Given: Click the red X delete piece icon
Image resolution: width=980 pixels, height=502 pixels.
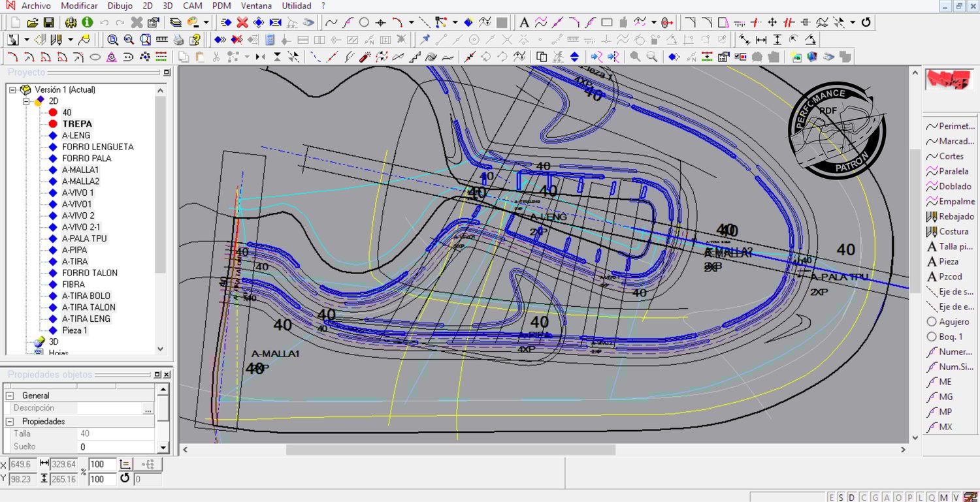Looking at the screenshot, I should pos(242,22).
